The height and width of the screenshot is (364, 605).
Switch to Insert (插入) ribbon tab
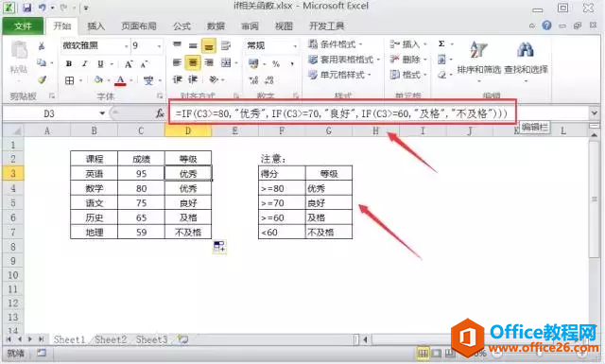(95, 26)
